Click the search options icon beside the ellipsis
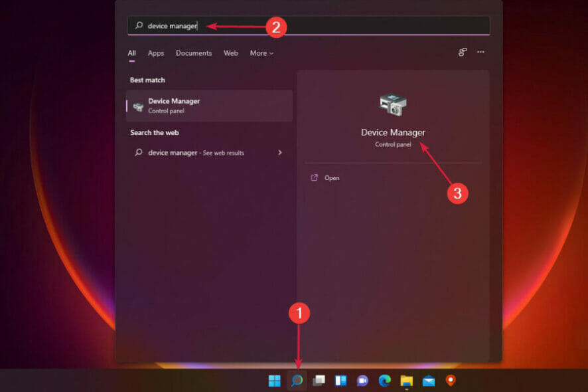The height and width of the screenshot is (392, 588). tap(463, 52)
